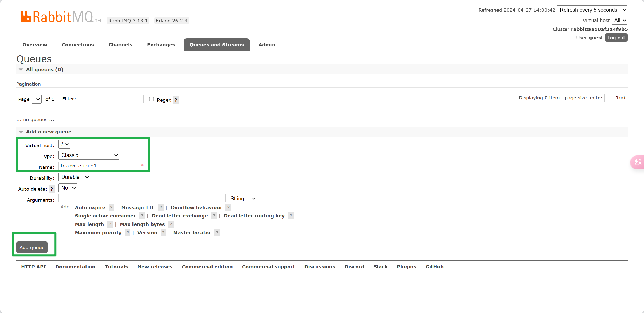This screenshot has width=644, height=313.
Task: Open the queue Type dropdown
Action: coord(89,155)
